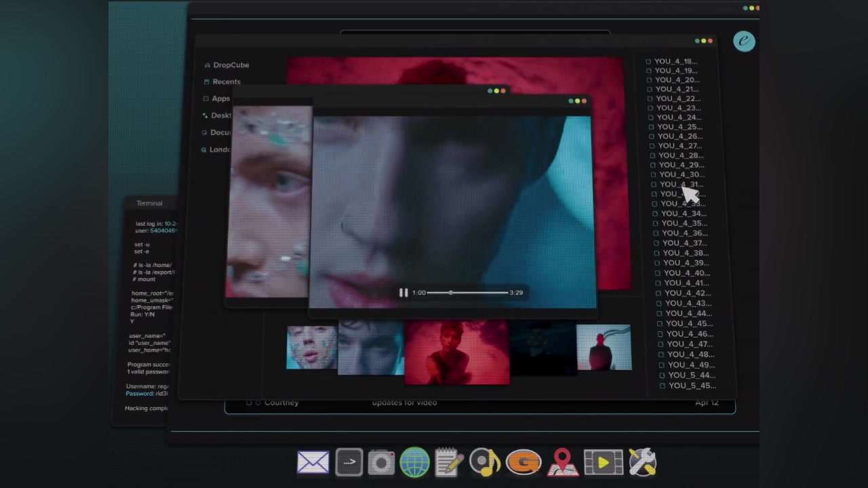Select the file YOU_4_38...
868x488 pixels.
coord(686,253)
